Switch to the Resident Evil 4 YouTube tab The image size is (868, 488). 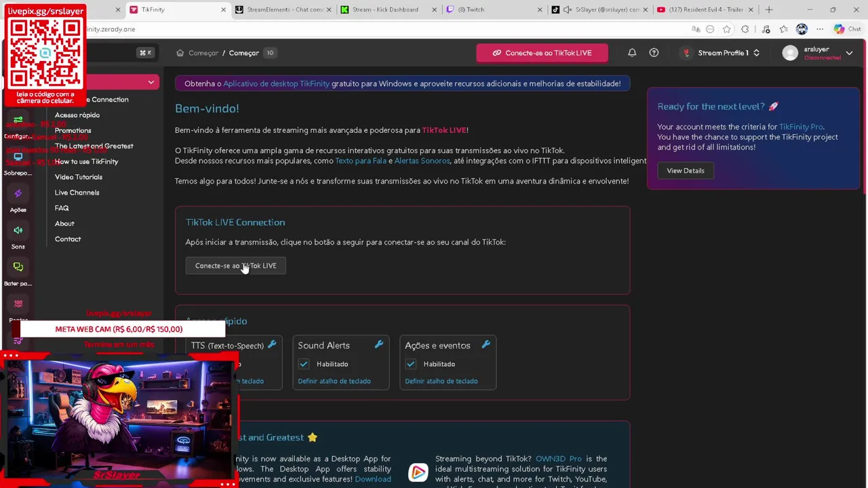coord(704,9)
